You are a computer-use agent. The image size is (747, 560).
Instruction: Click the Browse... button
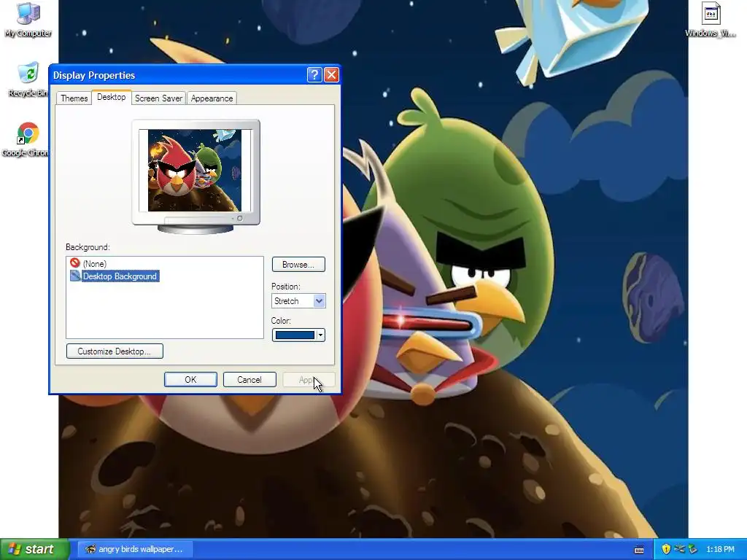[x=298, y=264]
